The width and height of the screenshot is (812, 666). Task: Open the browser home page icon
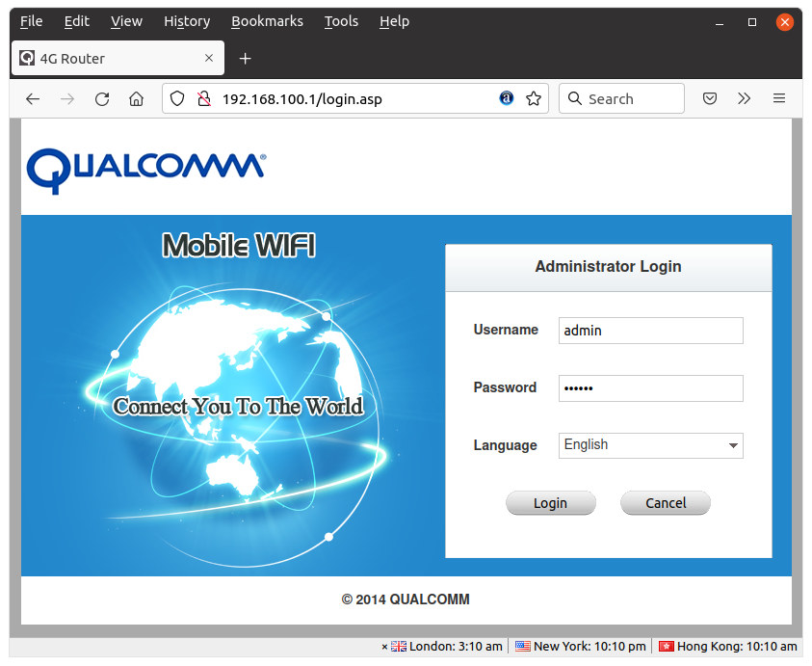pyautogui.click(x=136, y=98)
